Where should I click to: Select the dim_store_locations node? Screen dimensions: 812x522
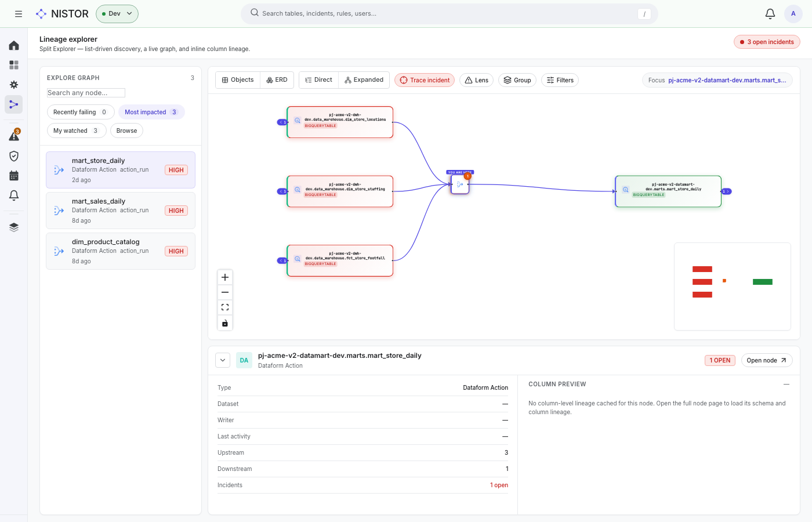340,122
